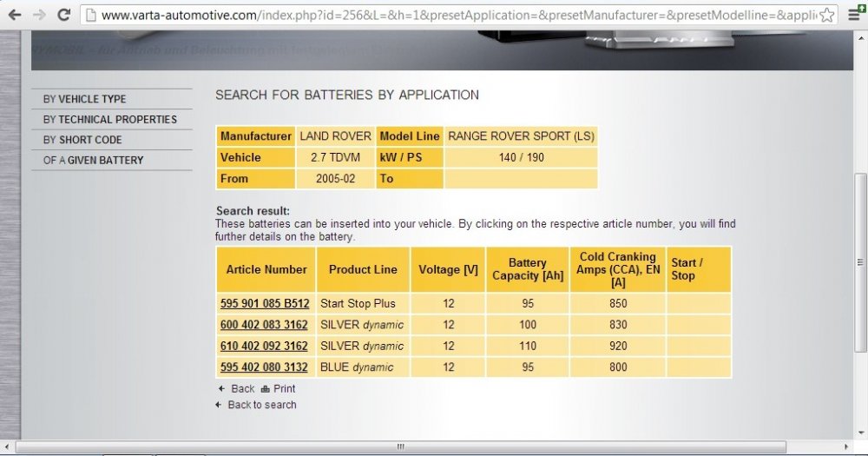
Task: Open article 600 402 083 3162
Action: pyautogui.click(x=264, y=325)
